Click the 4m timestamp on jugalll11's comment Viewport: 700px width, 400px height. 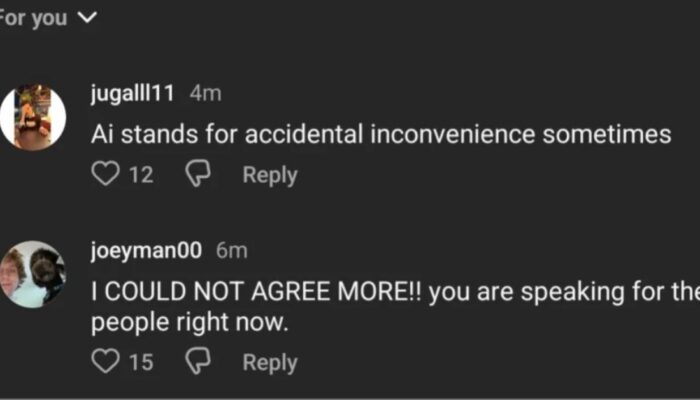pos(205,93)
